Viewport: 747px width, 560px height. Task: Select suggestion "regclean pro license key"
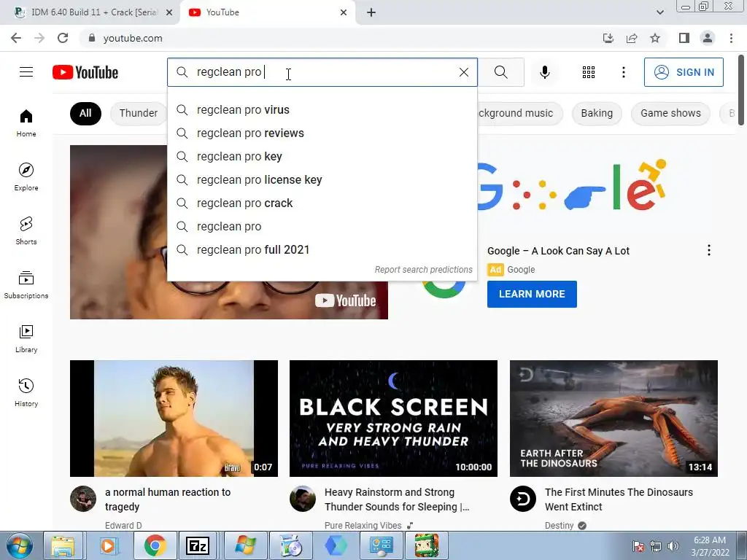pos(322,179)
